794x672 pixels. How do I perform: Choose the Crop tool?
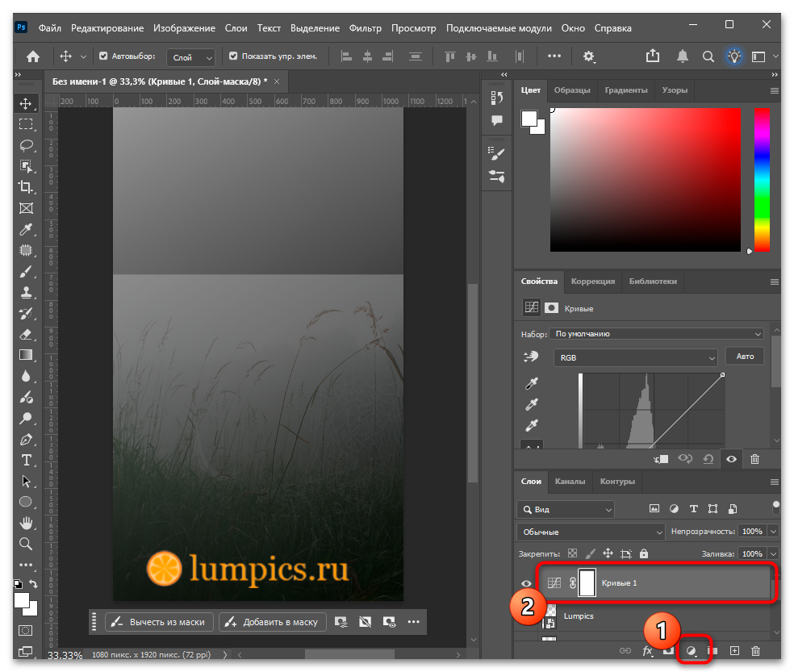click(x=26, y=187)
